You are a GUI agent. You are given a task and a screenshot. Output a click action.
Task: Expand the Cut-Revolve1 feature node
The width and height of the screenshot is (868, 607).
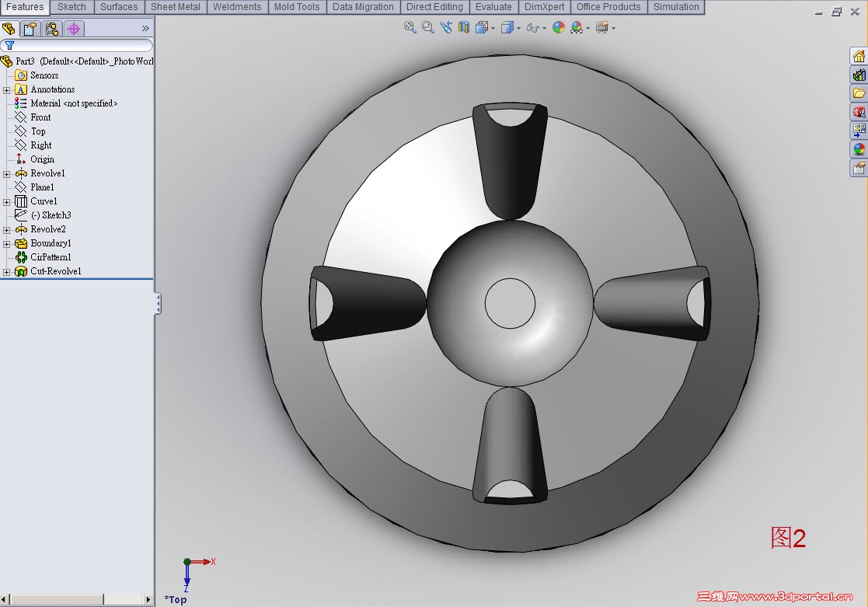click(x=7, y=272)
